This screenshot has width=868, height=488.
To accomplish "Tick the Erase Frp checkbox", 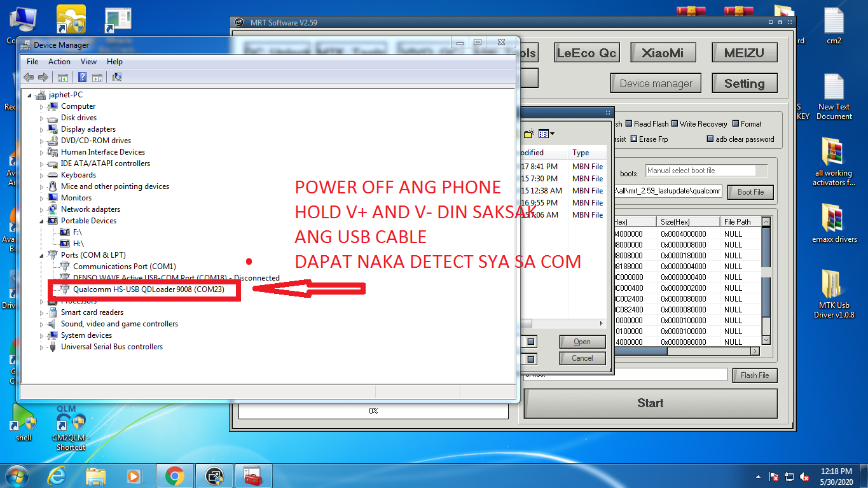I will pyautogui.click(x=633, y=139).
